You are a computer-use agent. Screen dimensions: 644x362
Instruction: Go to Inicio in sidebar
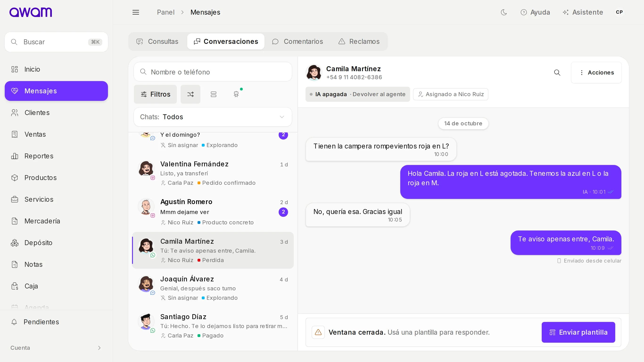[x=56, y=69]
